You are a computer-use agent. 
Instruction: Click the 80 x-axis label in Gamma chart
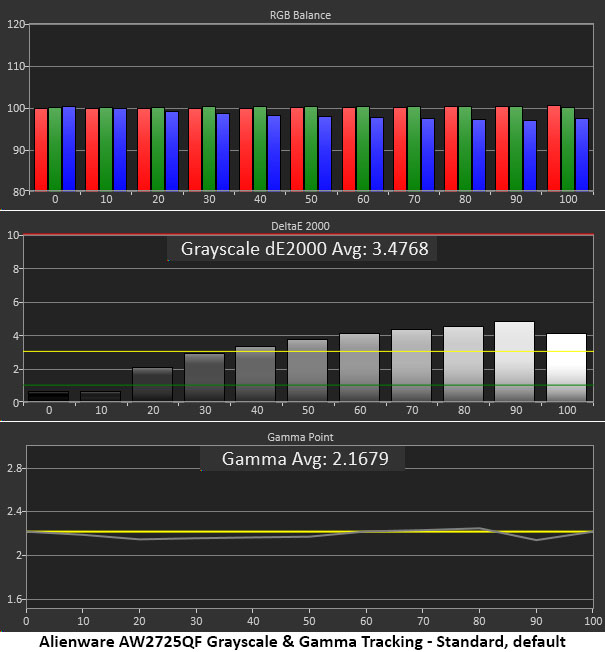(x=479, y=621)
